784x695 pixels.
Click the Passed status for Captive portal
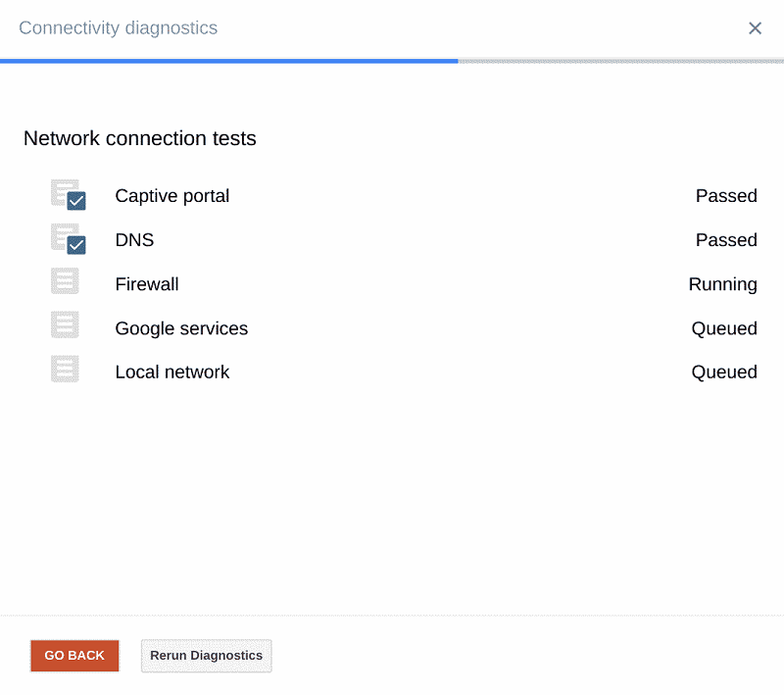pyautogui.click(x=726, y=196)
